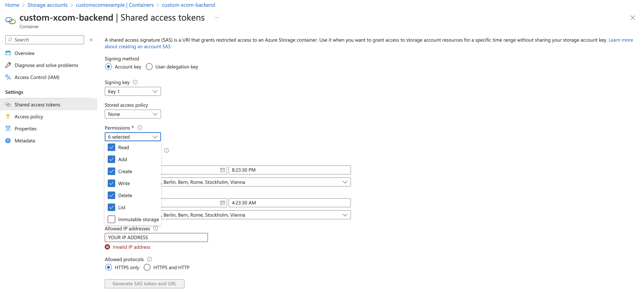Screen dimensions: 644x293
Task: Click the Allowed protocols info icon
Action: tap(149, 259)
